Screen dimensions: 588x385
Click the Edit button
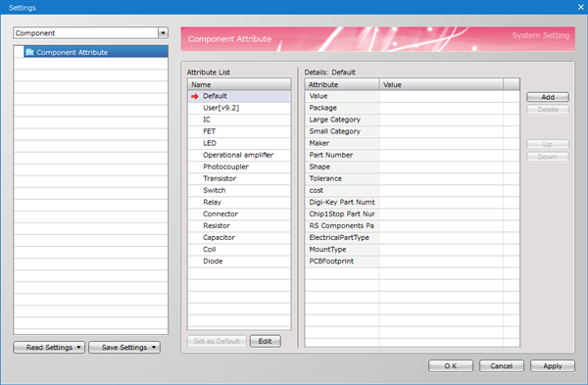pyautogui.click(x=266, y=341)
